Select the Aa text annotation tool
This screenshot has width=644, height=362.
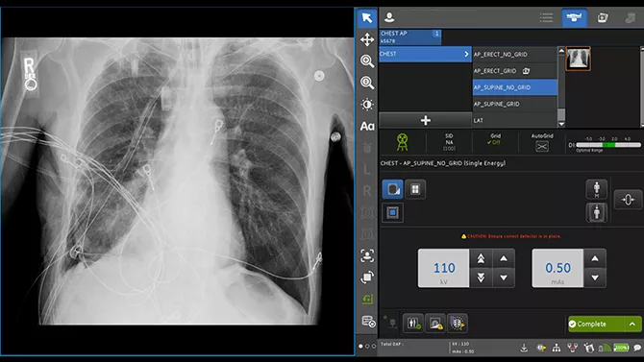pos(367,126)
